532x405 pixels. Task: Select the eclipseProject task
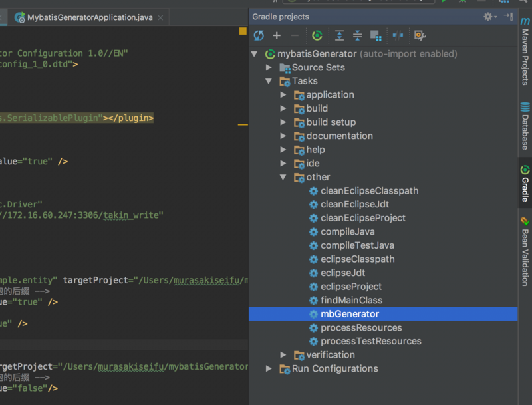[351, 286]
